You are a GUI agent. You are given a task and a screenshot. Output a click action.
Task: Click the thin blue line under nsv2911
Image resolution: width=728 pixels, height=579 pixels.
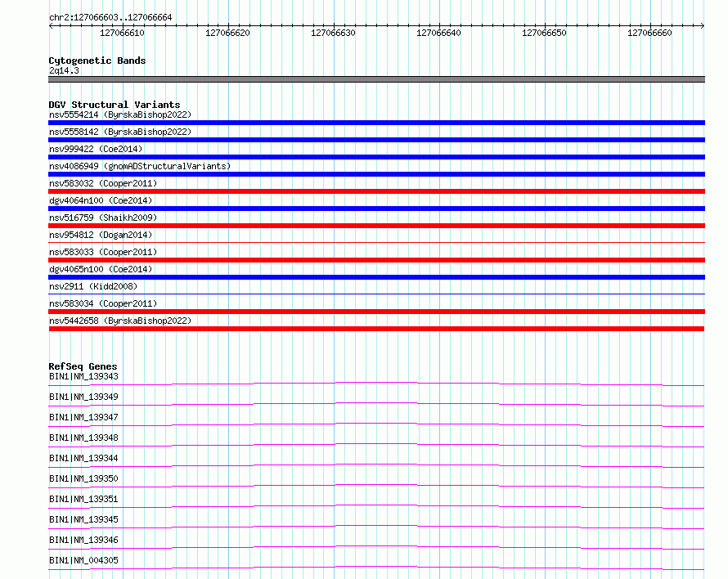click(376, 294)
